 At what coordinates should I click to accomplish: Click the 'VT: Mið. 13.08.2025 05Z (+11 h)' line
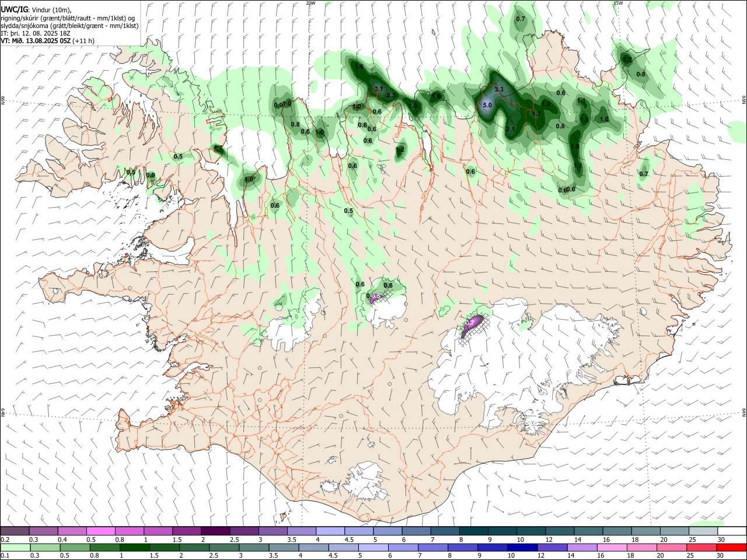click(48, 41)
